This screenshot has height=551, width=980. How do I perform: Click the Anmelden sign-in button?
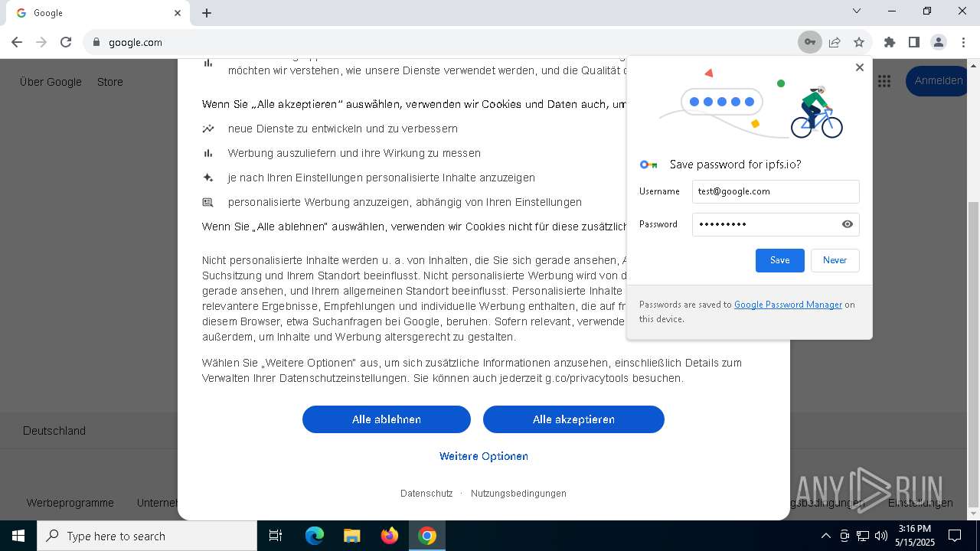(939, 80)
